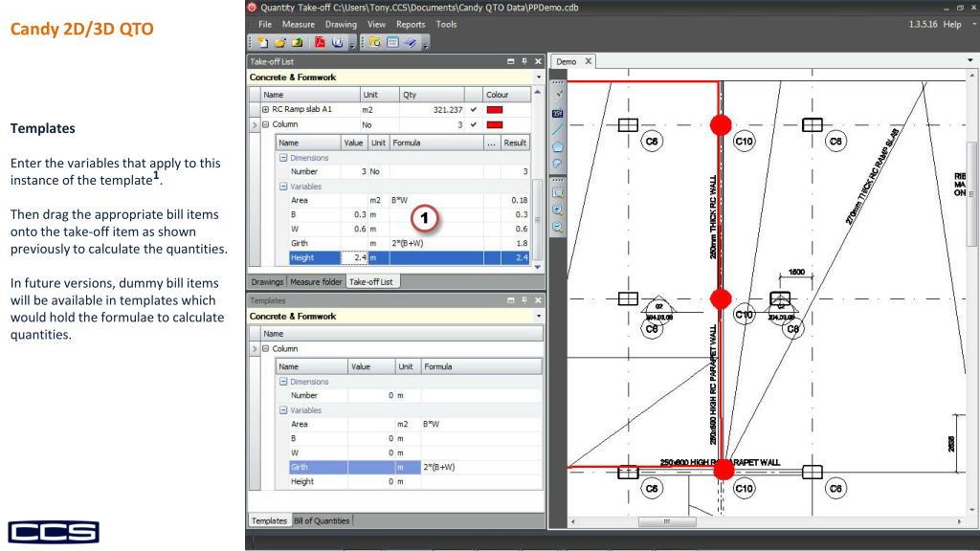Select the Templates bottom tab
Viewport: 980px width, 551px height.
[269, 521]
